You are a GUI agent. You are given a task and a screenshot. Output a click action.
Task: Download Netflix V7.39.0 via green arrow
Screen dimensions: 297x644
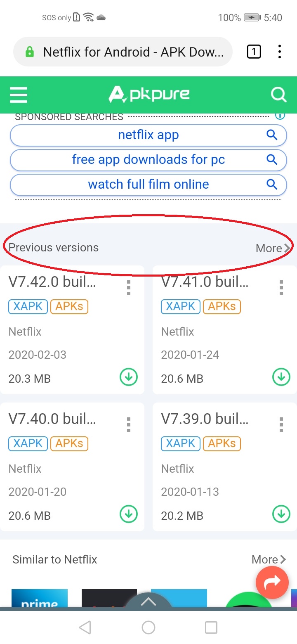click(x=281, y=514)
